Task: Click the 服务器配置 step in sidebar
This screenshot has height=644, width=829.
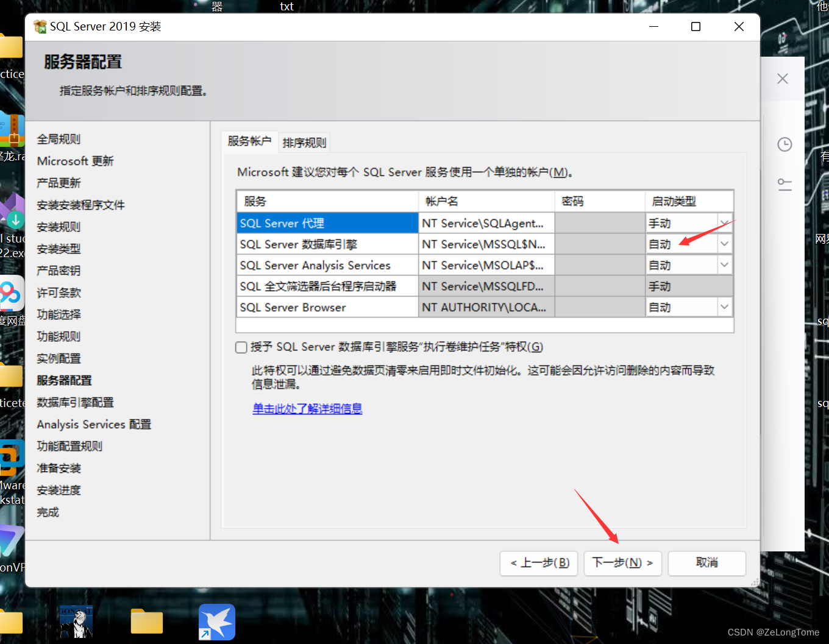Action: (x=64, y=380)
